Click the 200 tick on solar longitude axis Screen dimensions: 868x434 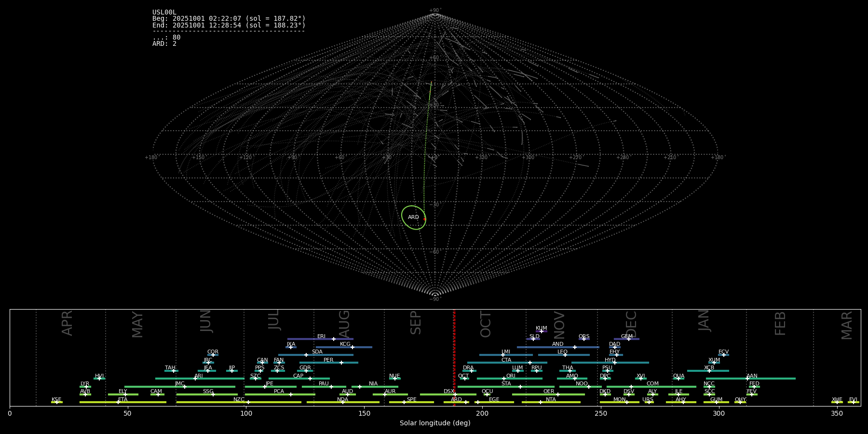point(482,413)
